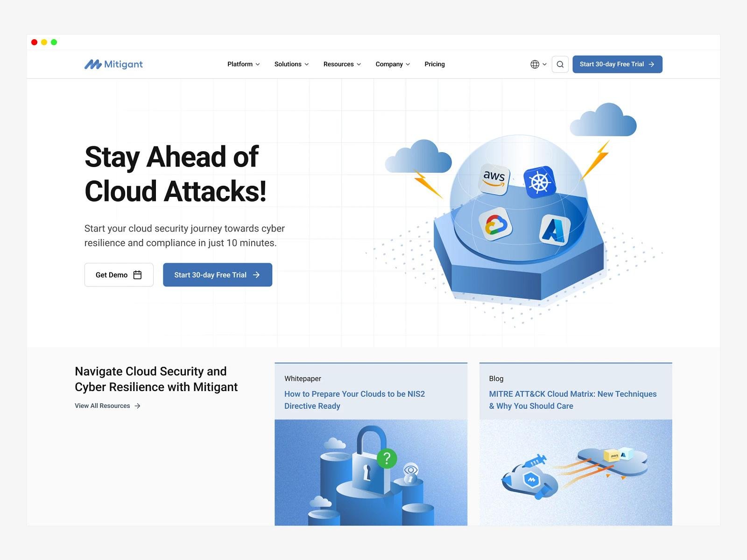747x560 pixels.
Task: Click the Get Demo button
Action: coord(119,275)
